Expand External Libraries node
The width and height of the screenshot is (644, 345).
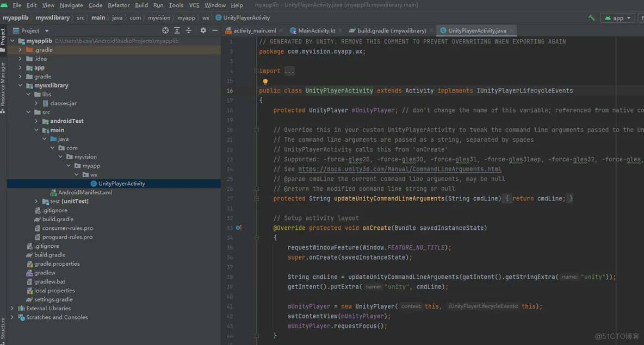[x=13, y=308]
